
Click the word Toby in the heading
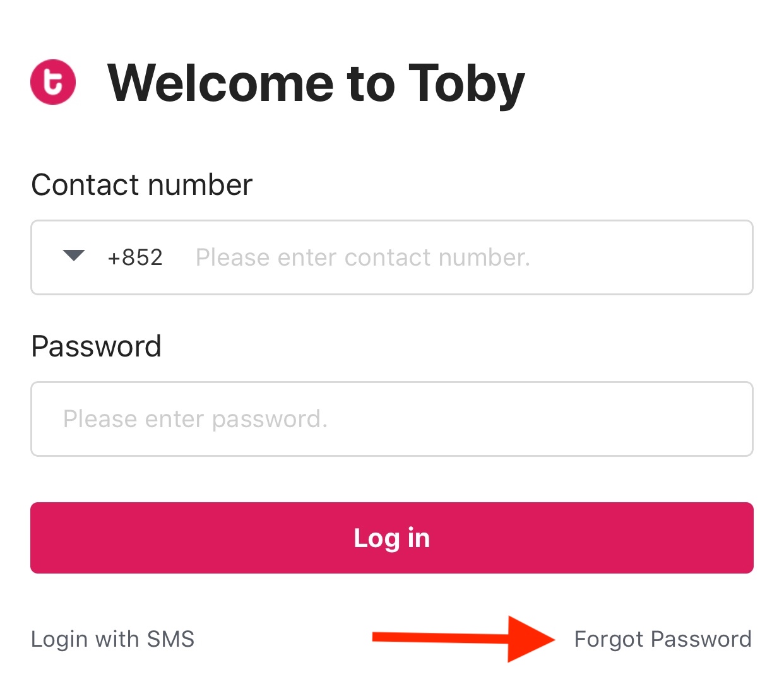pos(467,85)
